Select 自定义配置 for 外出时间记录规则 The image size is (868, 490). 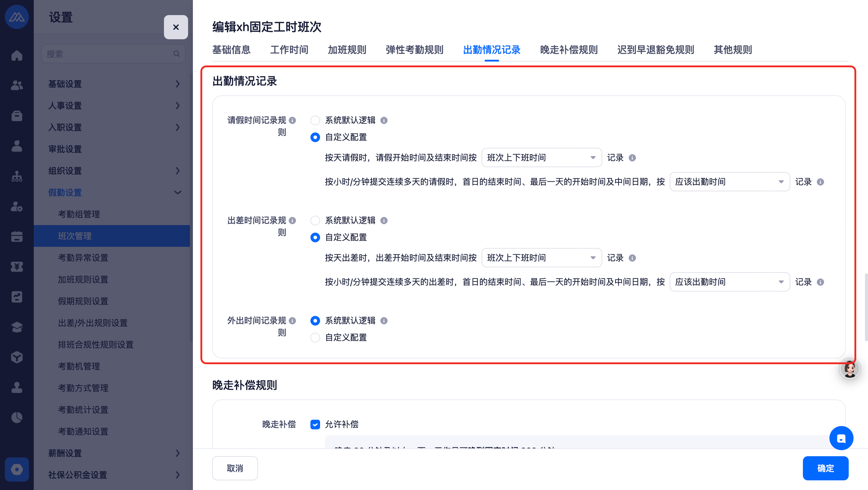(315, 338)
